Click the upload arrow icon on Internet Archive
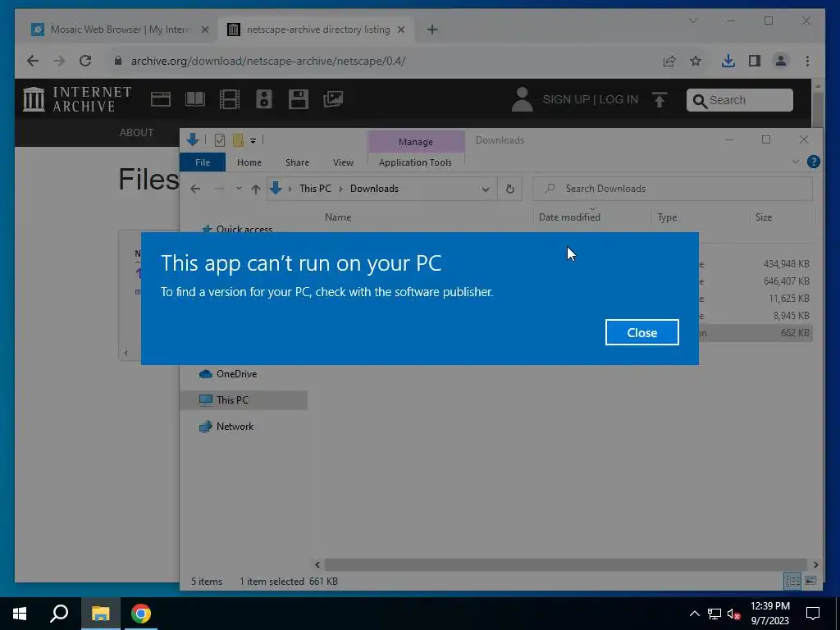The height and width of the screenshot is (630, 840). tap(660, 99)
